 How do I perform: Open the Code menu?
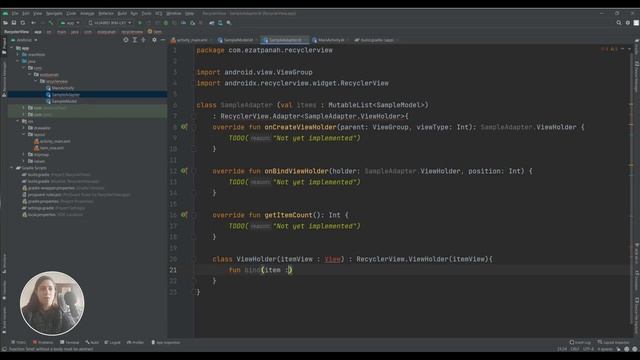pos(71,13)
